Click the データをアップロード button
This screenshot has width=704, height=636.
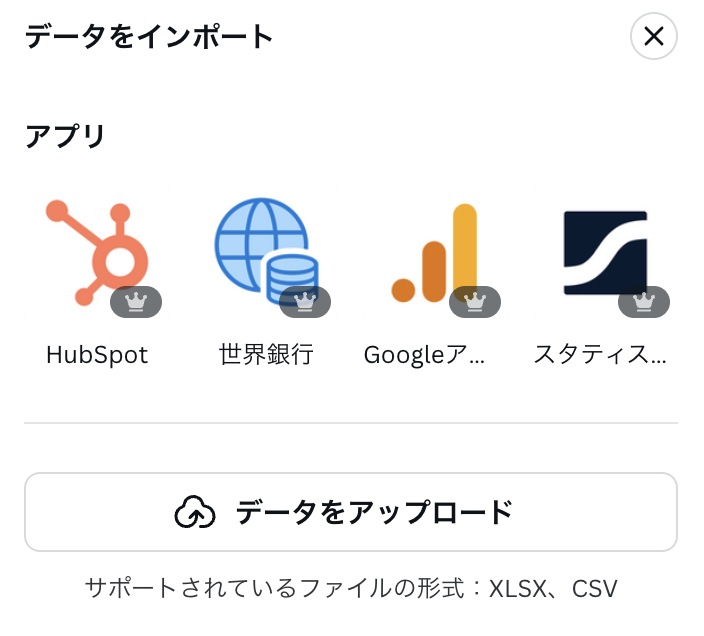click(351, 512)
